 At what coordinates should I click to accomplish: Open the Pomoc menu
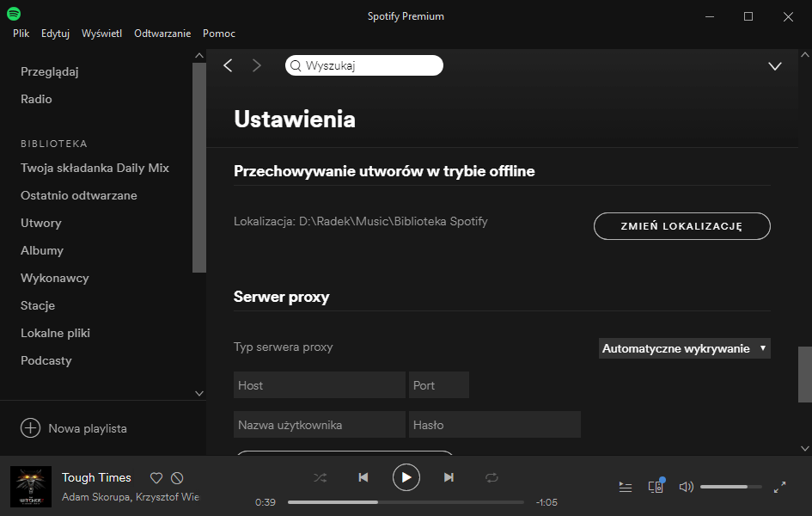point(219,34)
